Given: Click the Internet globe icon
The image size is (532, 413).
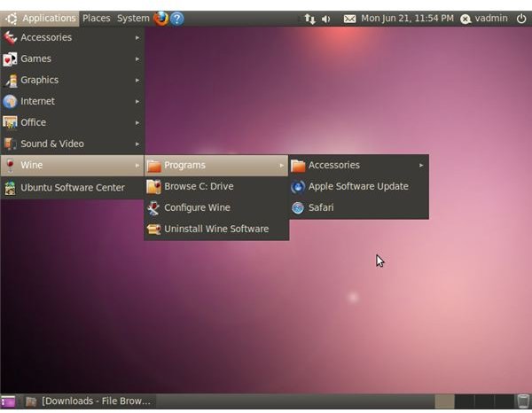Looking at the screenshot, I should (10, 101).
